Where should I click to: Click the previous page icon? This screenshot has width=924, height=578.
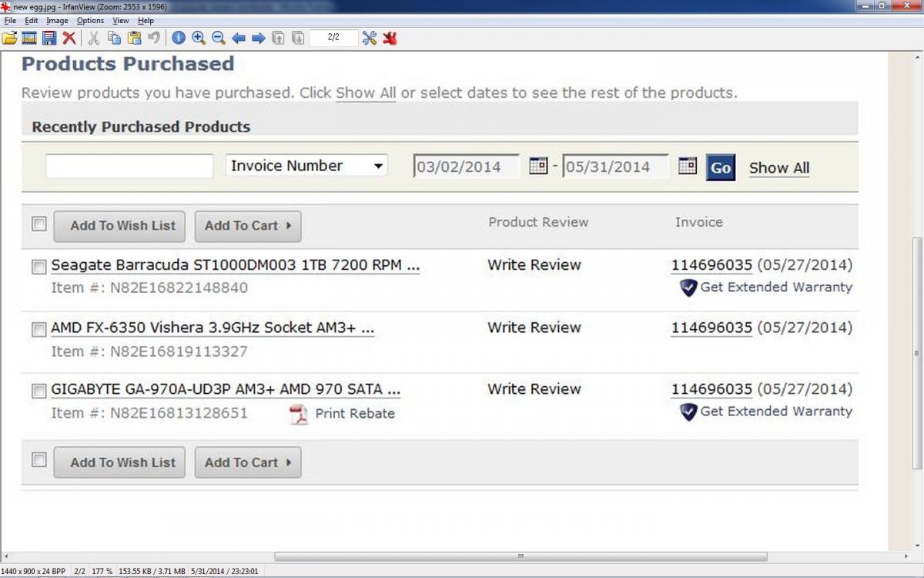pos(279,38)
